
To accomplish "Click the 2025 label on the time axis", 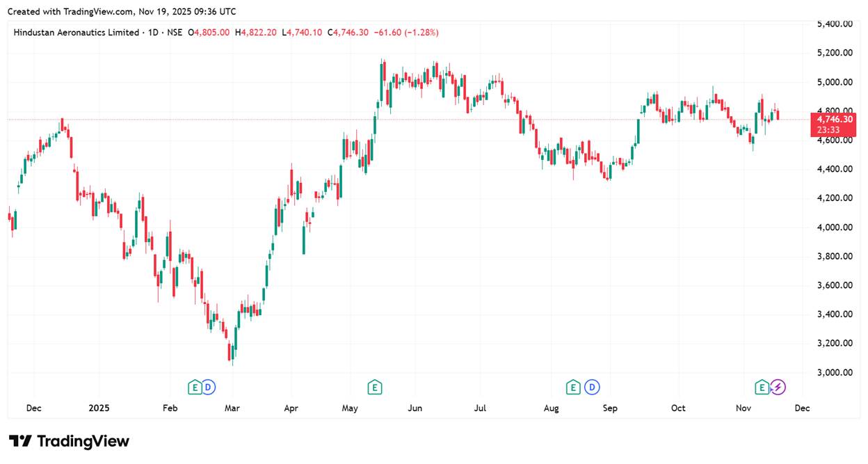I will coord(98,408).
